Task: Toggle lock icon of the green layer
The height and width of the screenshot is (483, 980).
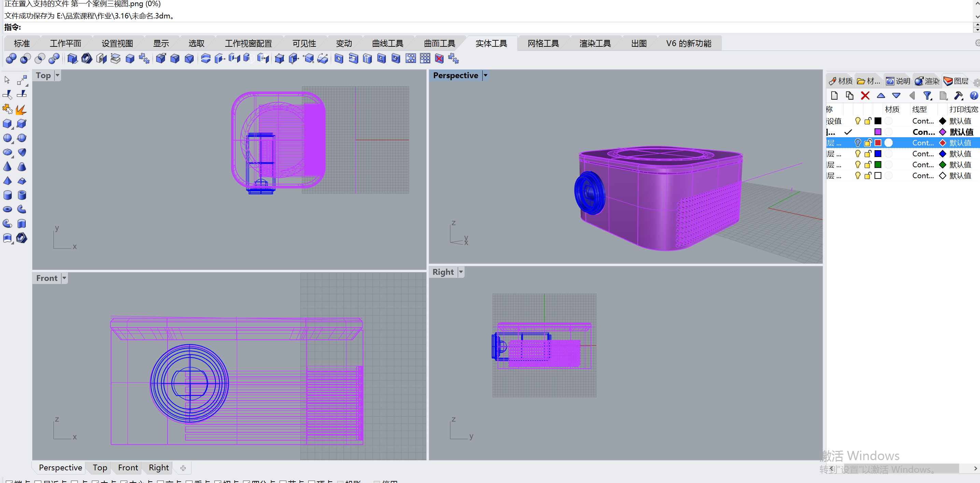Action: tap(868, 165)
